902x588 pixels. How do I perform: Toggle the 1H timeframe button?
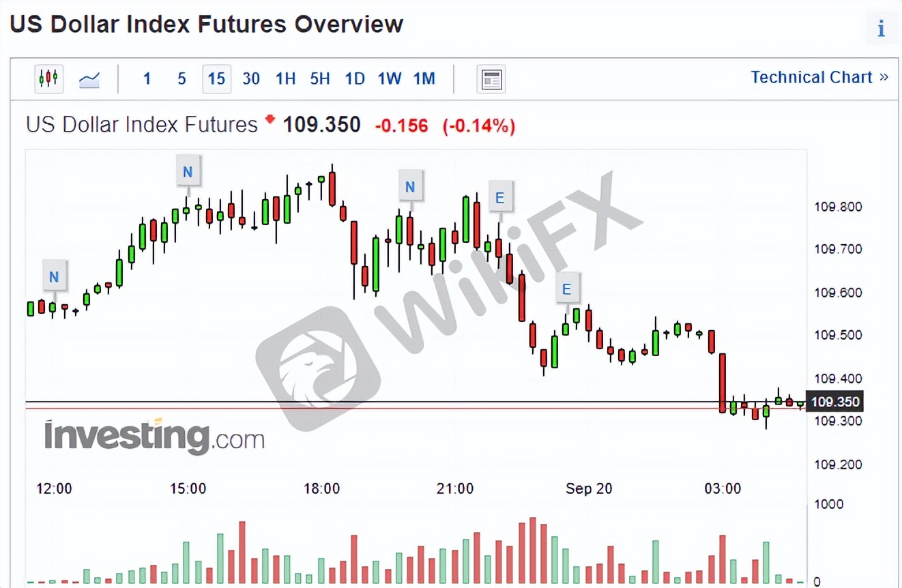(x=285, y=78)
